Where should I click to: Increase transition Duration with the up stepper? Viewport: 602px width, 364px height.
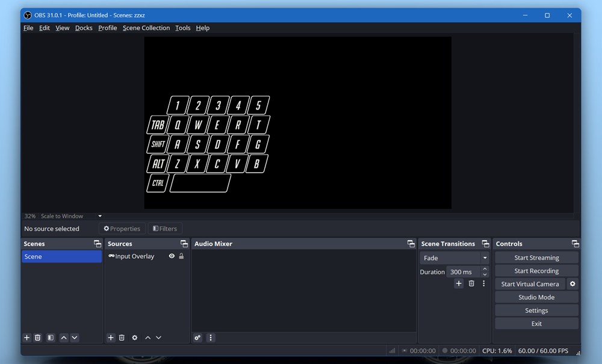tap(484, 269)
